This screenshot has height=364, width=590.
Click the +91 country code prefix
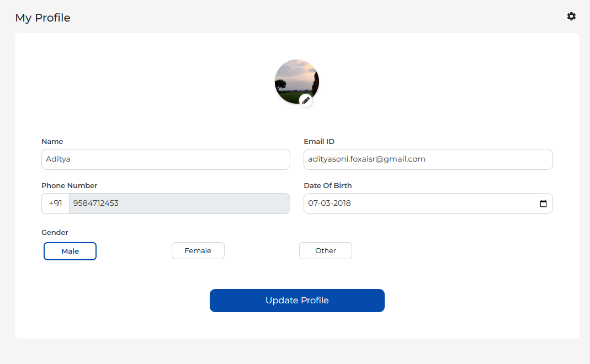point(55,204)
